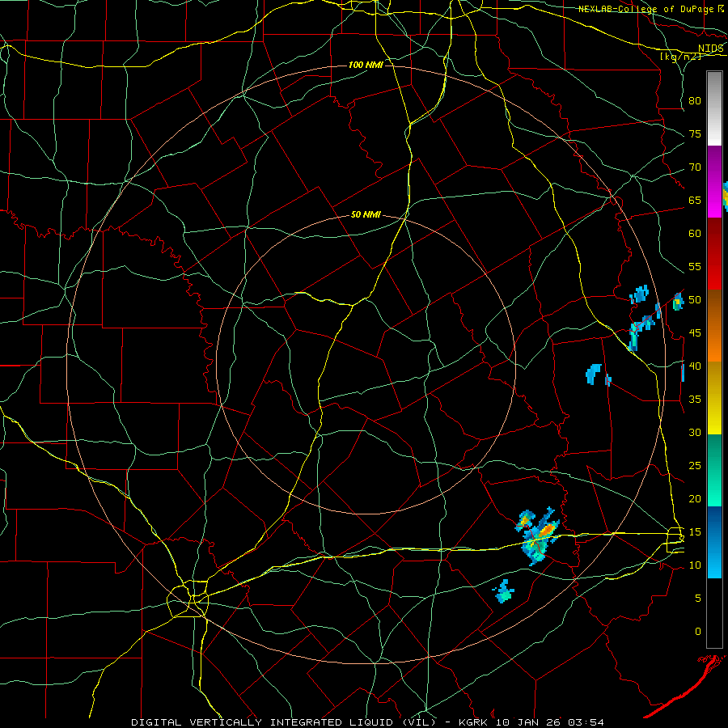Click the scale value 15
Viewport: 728px width, 728px height.
[695, 531]
